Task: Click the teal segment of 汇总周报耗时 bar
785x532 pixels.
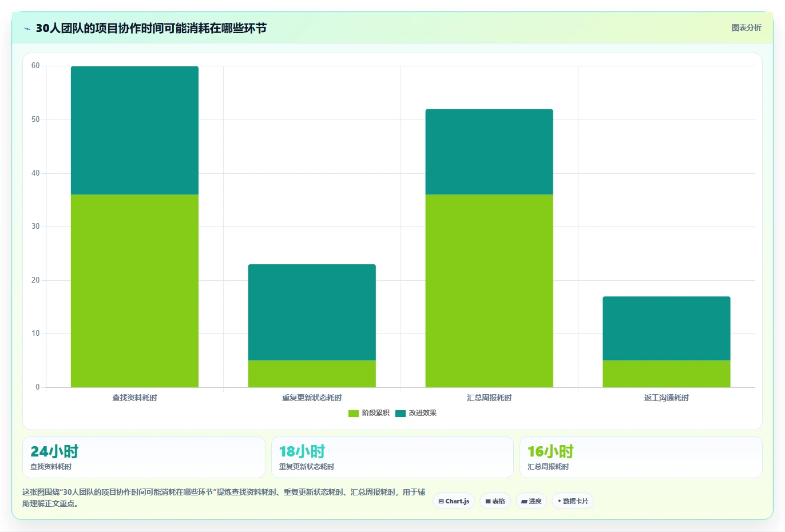Action: click(489, 152)
